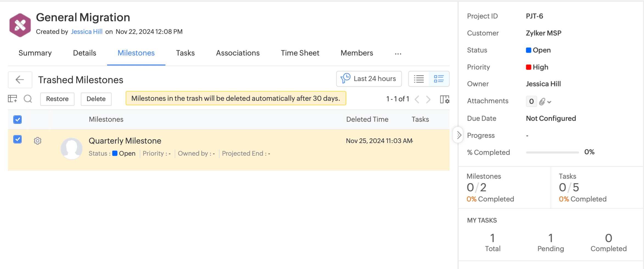Switch to plain list view icon

[x=419, y=79]
